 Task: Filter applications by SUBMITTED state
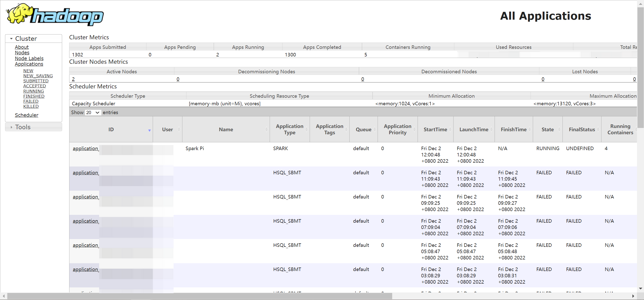tap(36, 81)
